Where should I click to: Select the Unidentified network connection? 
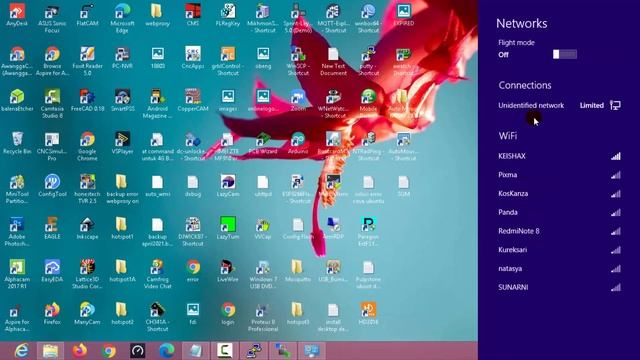[x=559, y=105]
